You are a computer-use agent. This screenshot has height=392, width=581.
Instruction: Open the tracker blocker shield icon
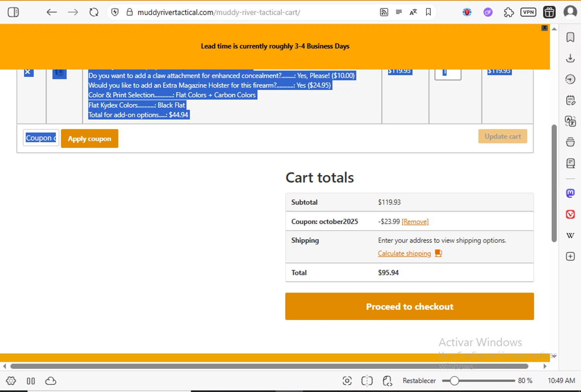115,12
